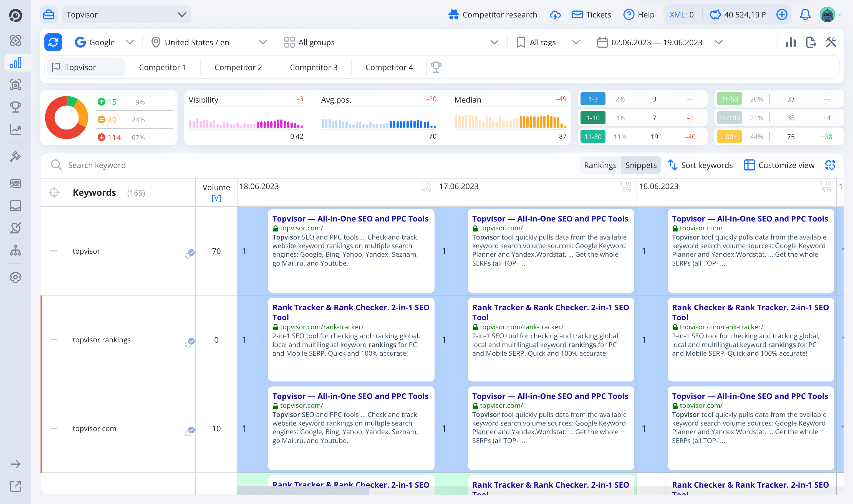Open the notifications bell

[x=805, y=15]
